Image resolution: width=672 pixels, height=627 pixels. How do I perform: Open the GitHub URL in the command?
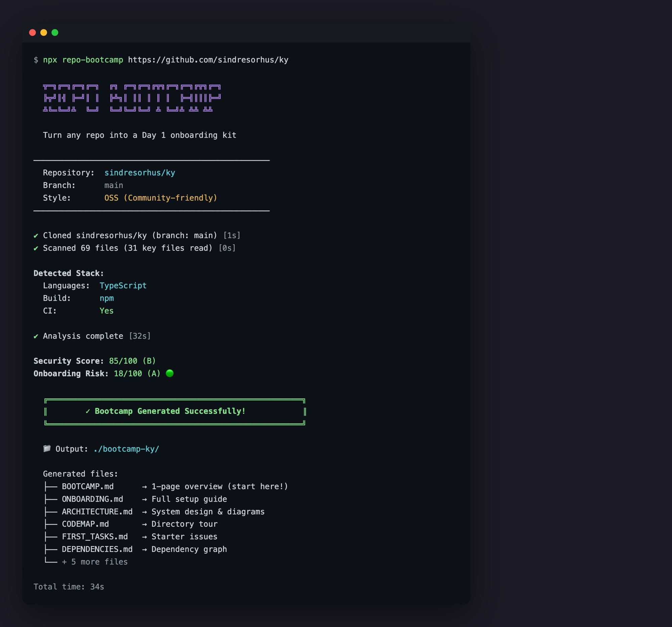click(x=208, y=60)
